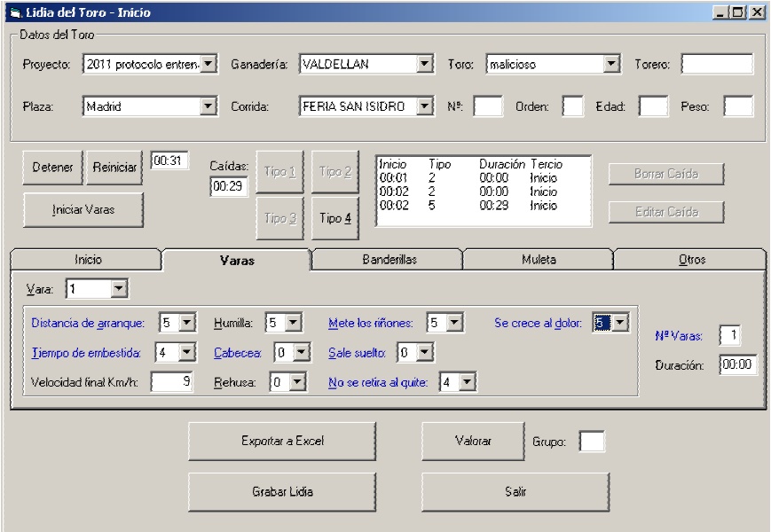
Task: Select the third caída row in the list
Action: point(470,206)
